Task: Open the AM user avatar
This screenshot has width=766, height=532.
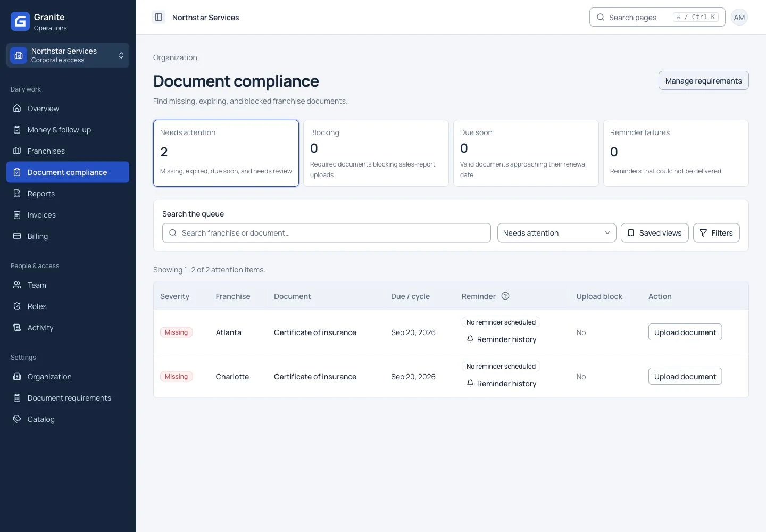Action: tap(739, 17)
